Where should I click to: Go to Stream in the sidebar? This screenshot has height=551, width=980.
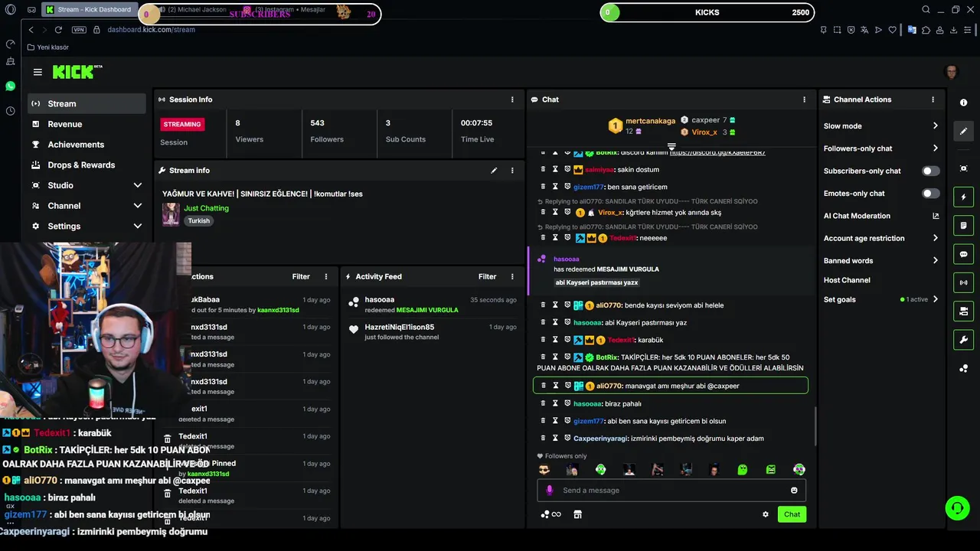pyautogui.click(x=87, y=103)
